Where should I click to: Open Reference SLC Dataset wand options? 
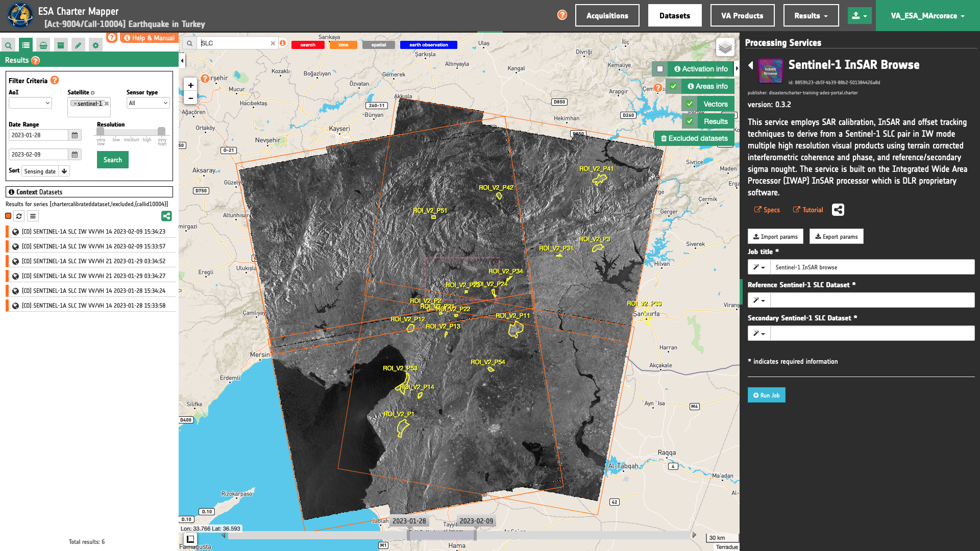pos(759,300)
